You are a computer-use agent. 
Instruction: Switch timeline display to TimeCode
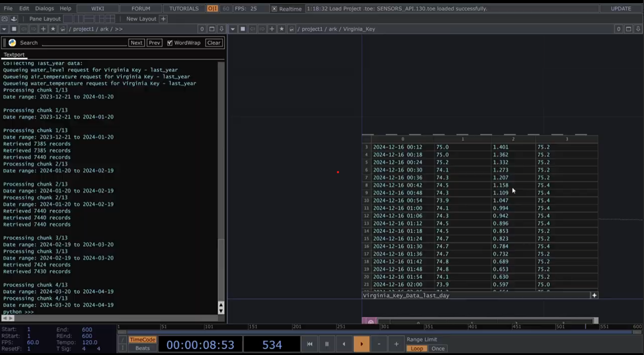pos(142,340)
